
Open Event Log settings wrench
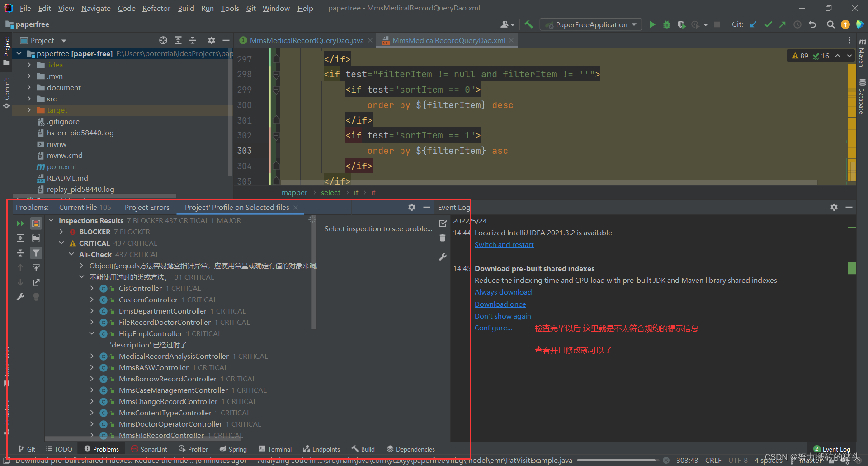click(x=443, y=257)
